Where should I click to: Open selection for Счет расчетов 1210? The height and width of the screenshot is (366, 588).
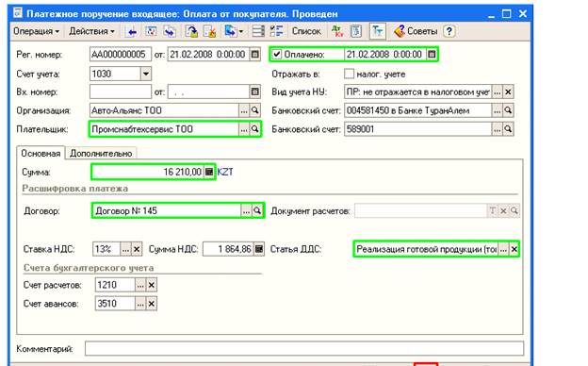click(140, 285)
